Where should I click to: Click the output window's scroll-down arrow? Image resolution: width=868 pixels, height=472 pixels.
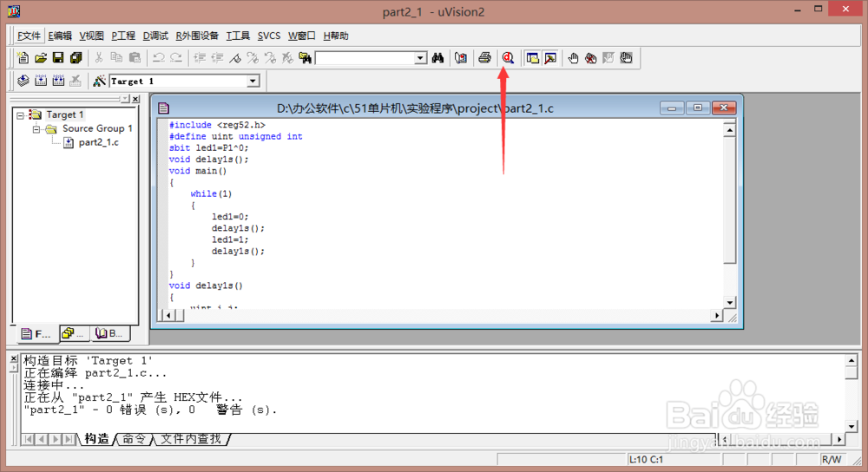(852, 426)
